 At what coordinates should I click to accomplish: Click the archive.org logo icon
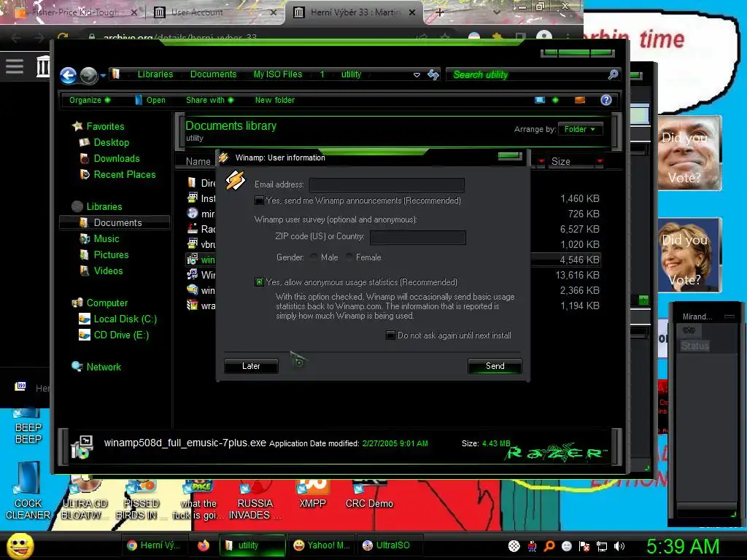[x=43, y=66]
